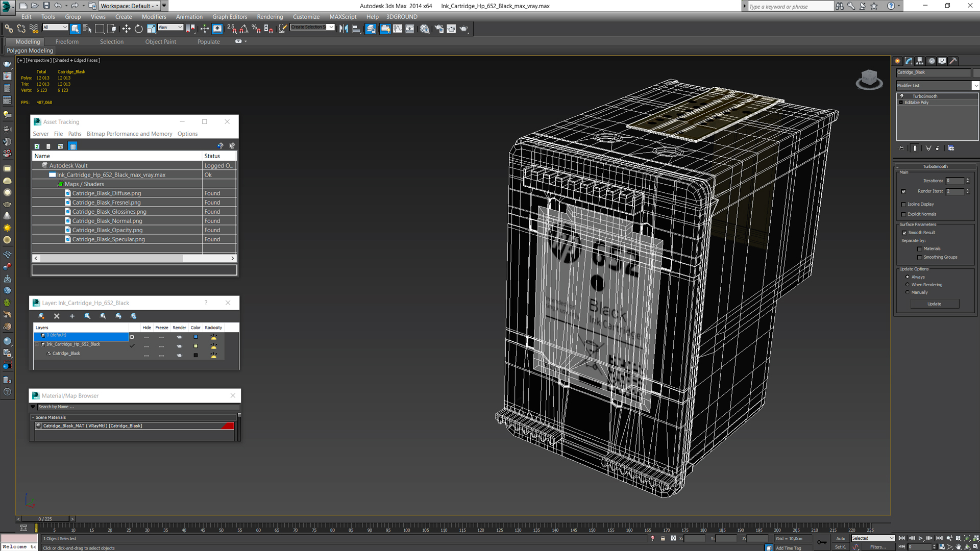Image resolution: width=980 pixels, height=551 pixels.
Task: Open the Modifier List dropdown
Action: (975, 86)
